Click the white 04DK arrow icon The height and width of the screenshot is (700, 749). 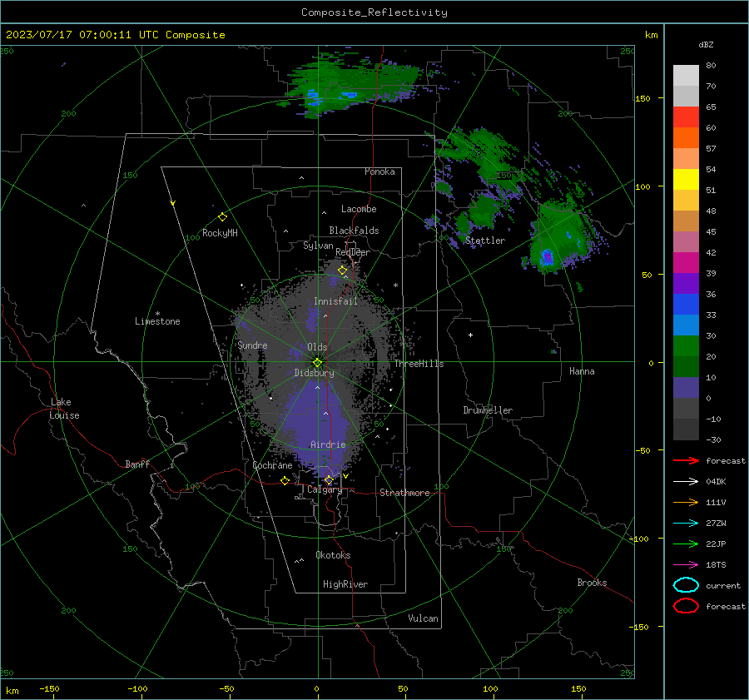click(x=686, y=481)
